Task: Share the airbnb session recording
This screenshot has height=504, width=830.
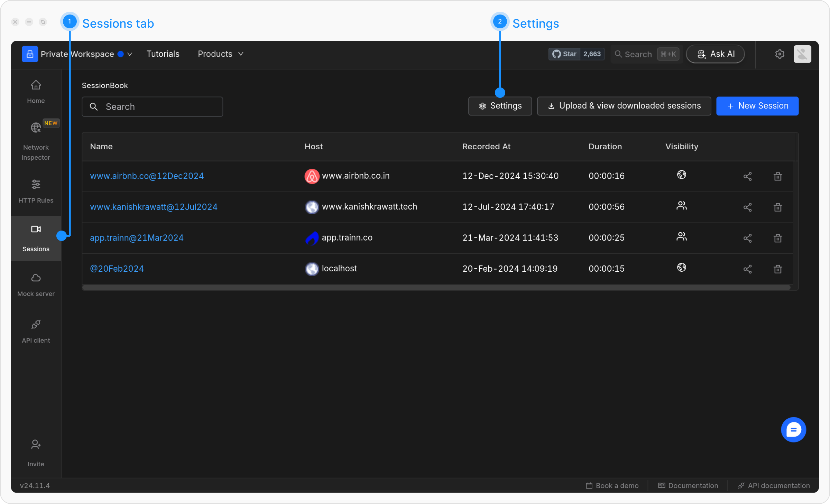Action: pyautogui.click(x=747, y=176)
